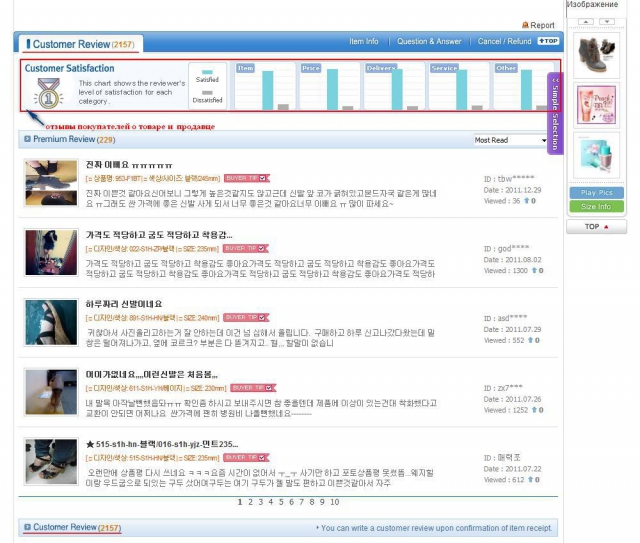640x543 pixels.
Task: Click BUYER TIP badge on review from 2011.07.29
Action: pos(246,317)
